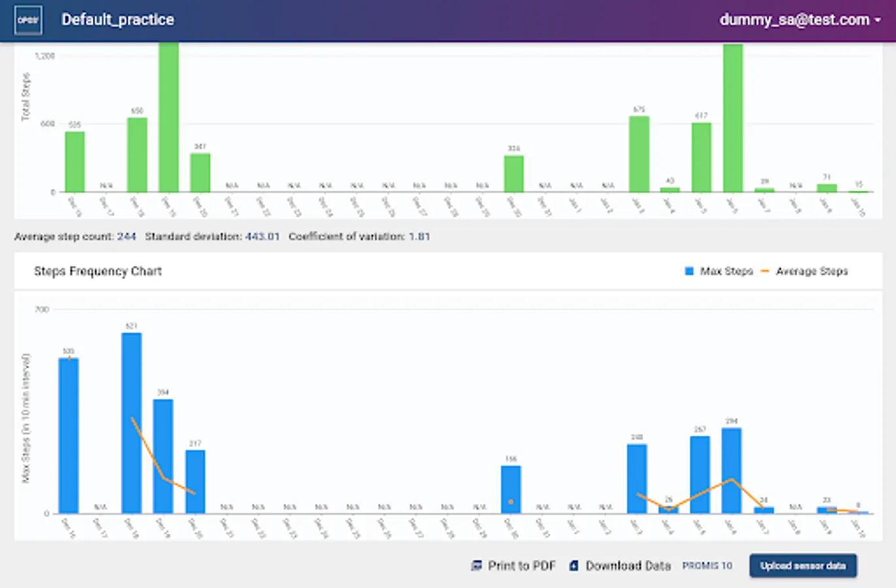Click the printer icon beside Print to PDF
Viewport: 896px width, 588px height.
(x=477, y=566)
